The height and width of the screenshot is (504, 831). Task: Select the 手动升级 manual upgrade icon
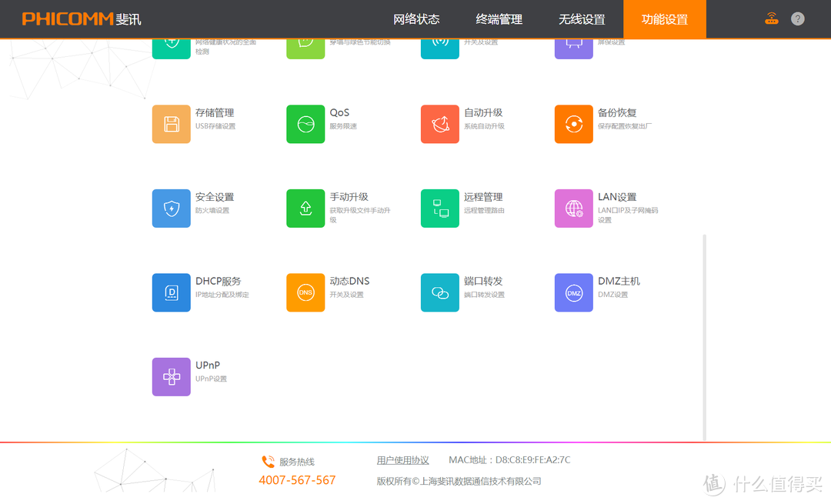coord(305,208)
